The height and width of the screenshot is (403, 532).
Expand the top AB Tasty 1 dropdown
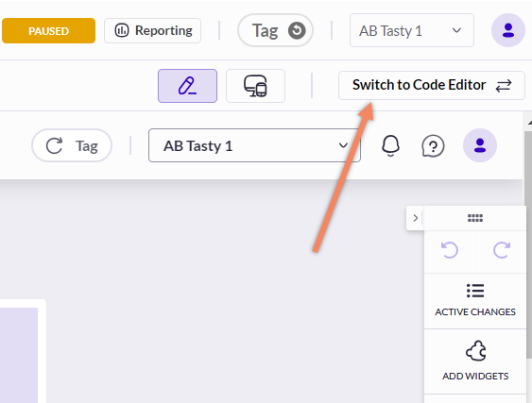412,30
